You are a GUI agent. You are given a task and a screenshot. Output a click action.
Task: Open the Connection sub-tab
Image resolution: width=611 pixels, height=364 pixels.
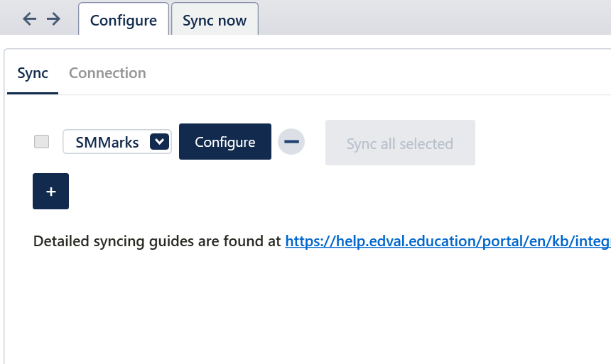coord(107,73)
